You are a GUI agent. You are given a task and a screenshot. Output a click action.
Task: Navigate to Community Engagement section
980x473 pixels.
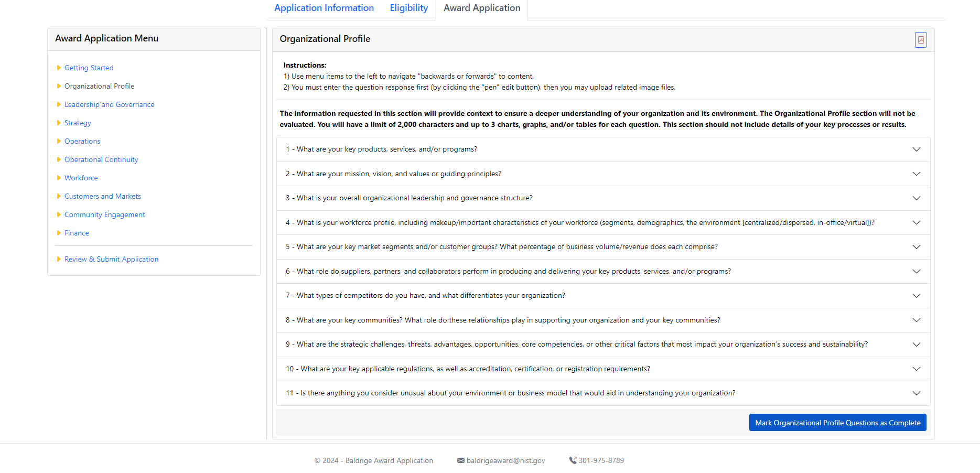(x=104, y=214)
